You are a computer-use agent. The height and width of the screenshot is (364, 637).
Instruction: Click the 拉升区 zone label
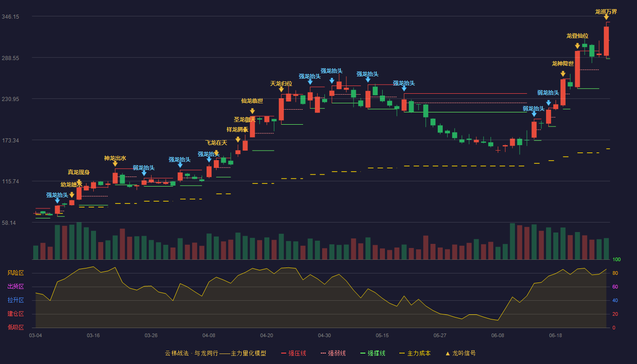15,300
